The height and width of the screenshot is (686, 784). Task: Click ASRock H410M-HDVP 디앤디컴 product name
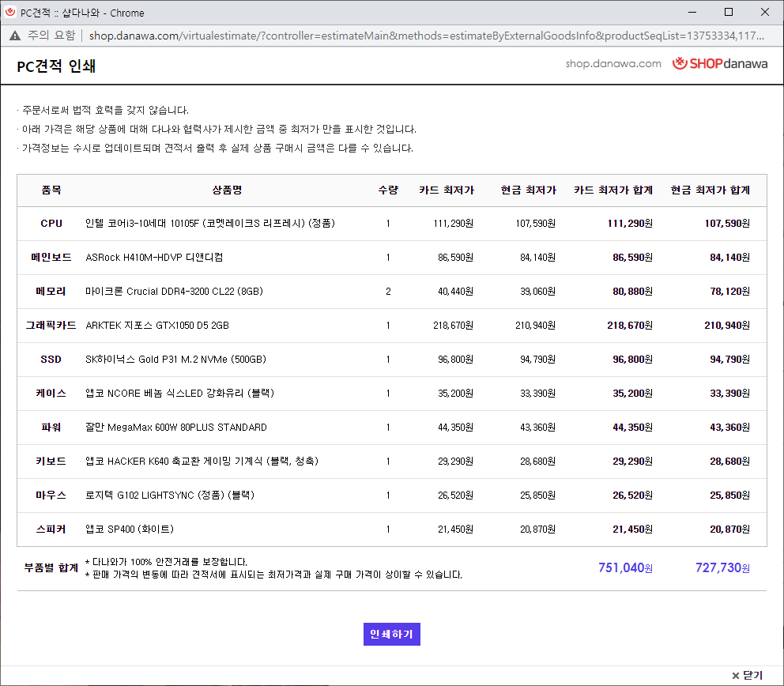[x=154, y=258]
